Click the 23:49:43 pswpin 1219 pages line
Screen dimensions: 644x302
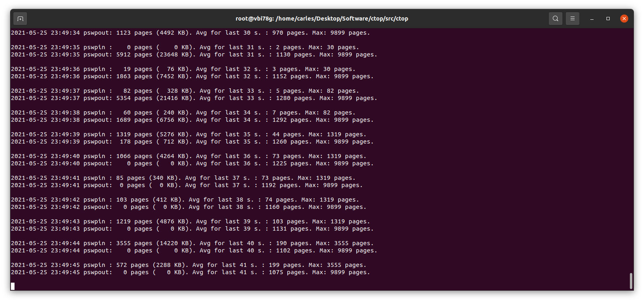pyautogui.click(x=190, y=221)
